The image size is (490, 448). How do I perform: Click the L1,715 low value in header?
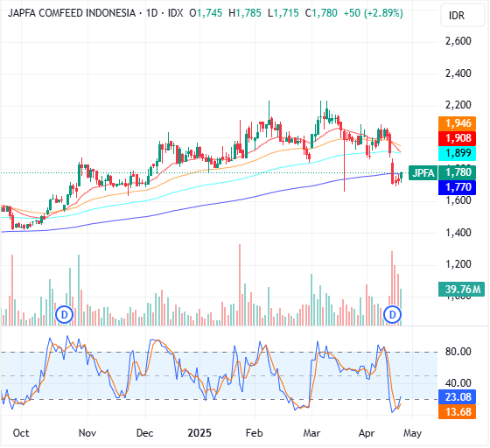[x=283, y=13]
